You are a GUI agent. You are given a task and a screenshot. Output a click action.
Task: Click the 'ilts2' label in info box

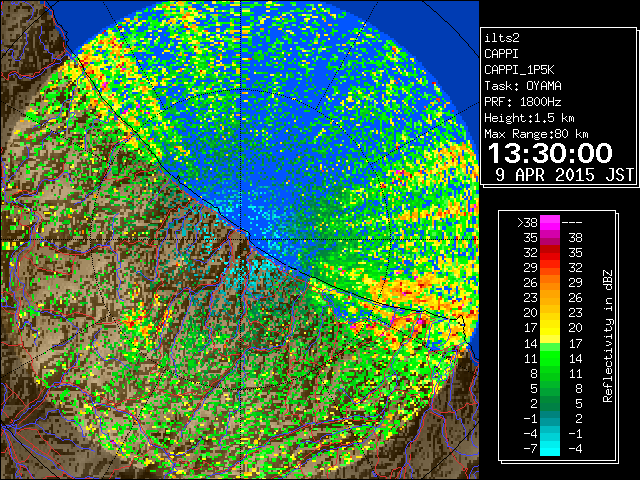(502, 38)
